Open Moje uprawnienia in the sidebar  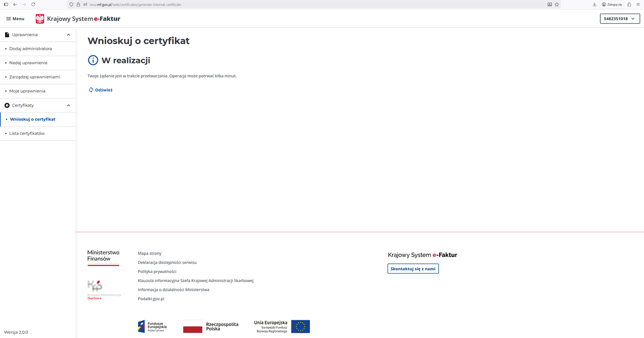click(x=27, y=91)
